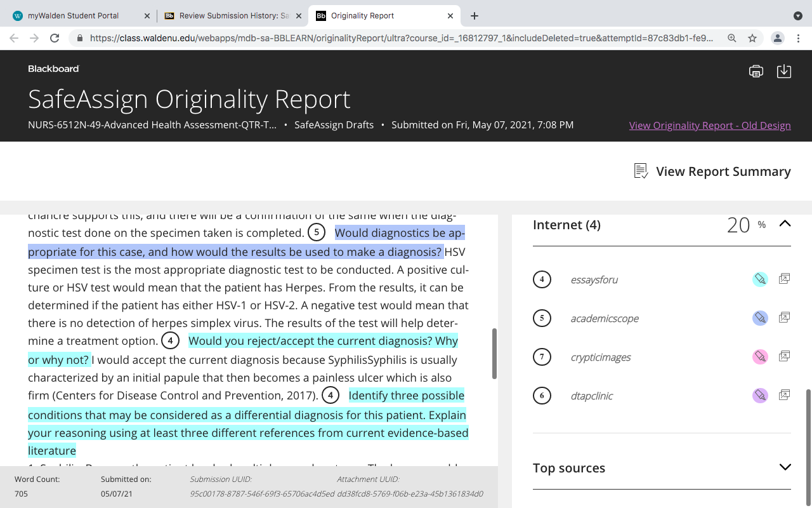The height and width of the screenshot is (508, 812).
Task: Expand the Top sources section
Action: pyautogui.click(x=785, y=467)
